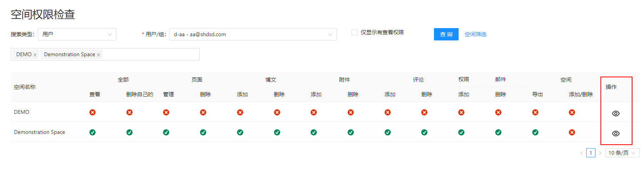Open the 空间筛选 link
644x192 pixels.
click(x=475, y=34)
